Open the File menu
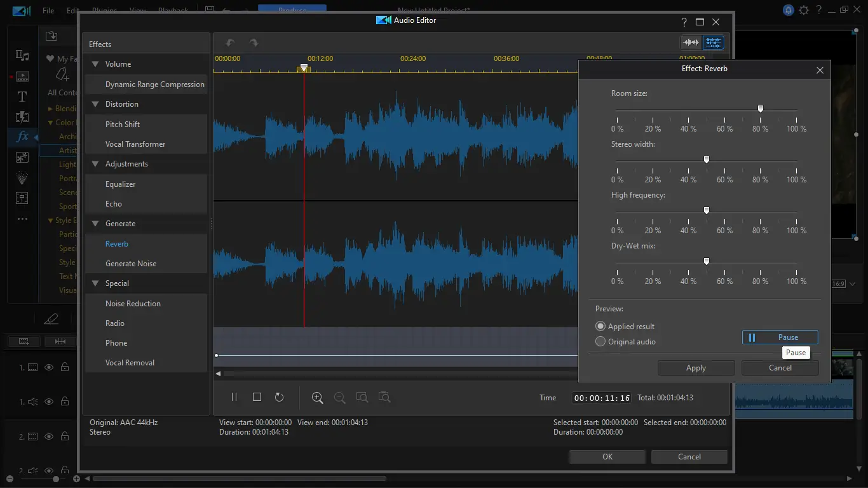 [x=48, y=11]
